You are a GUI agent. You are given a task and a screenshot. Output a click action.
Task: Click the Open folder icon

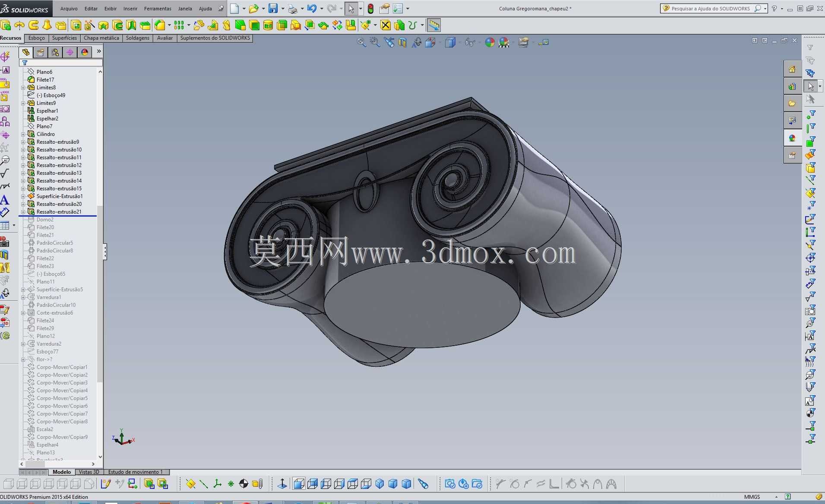(x=253, y=8)
